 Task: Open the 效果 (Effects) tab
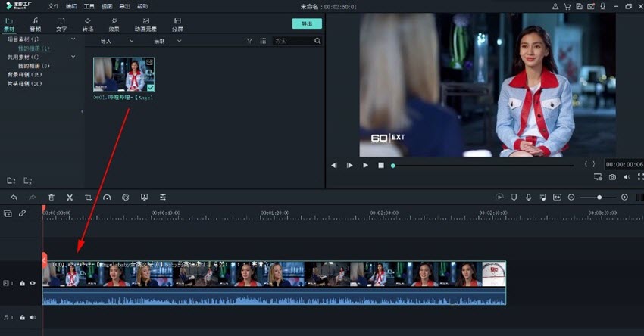114,25
